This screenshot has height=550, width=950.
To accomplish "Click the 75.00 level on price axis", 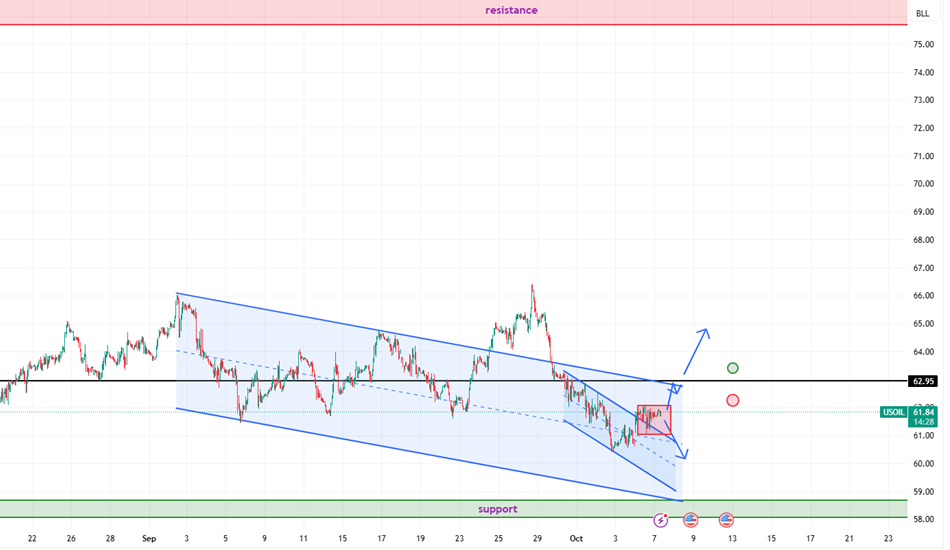I will click(x=923, y=45).
